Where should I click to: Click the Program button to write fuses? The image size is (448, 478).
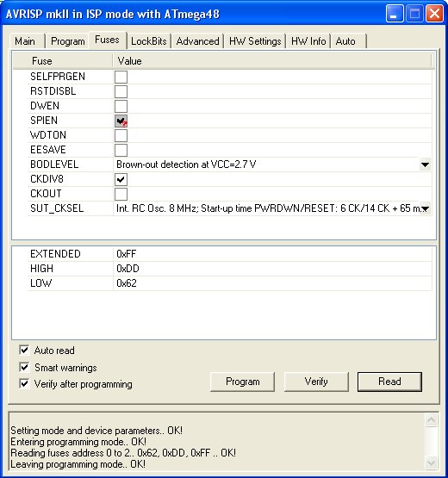(x=242, y=382)
